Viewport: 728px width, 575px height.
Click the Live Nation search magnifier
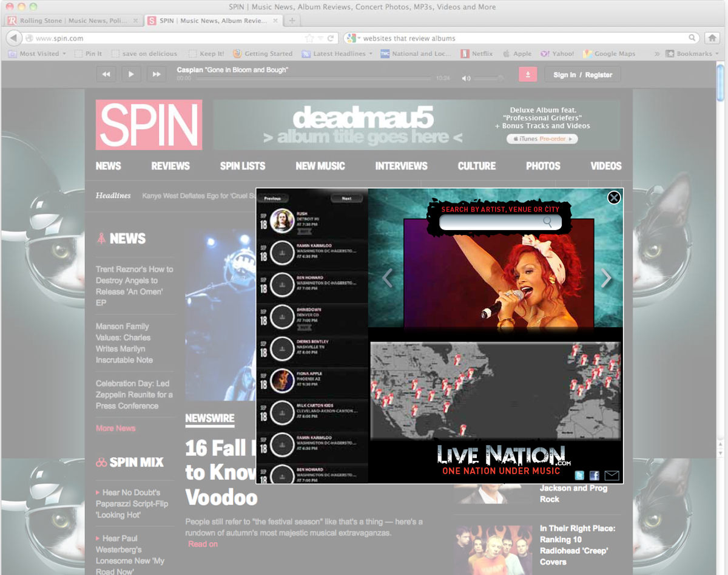pyautogui.click(x=548, y=222)
